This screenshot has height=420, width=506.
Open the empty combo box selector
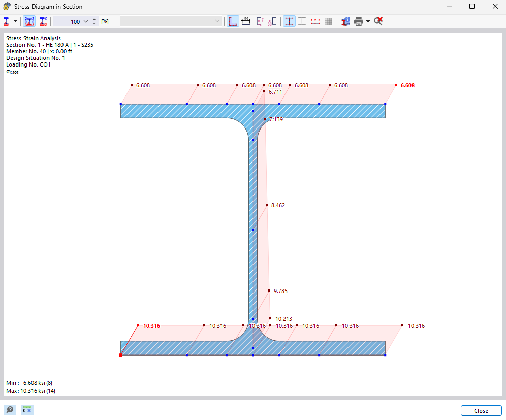tap(170, 21)
